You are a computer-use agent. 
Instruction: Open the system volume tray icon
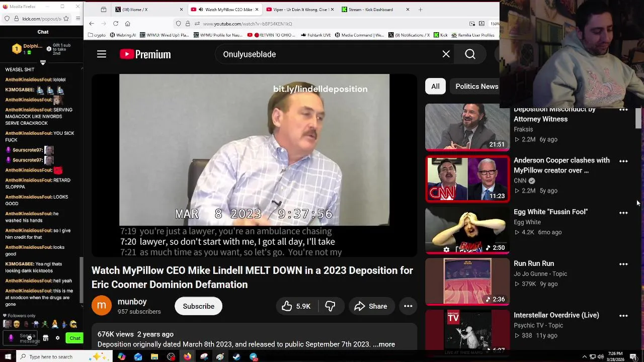coord(600,357)
